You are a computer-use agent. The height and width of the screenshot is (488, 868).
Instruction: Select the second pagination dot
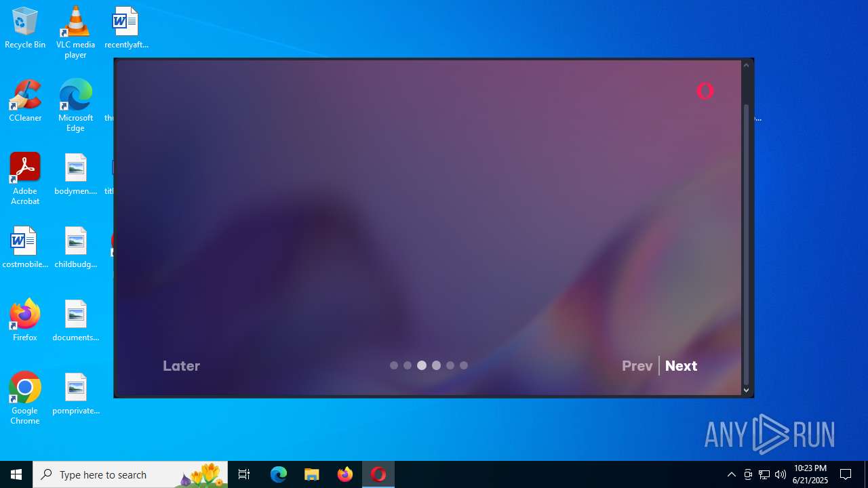[408, 365]
